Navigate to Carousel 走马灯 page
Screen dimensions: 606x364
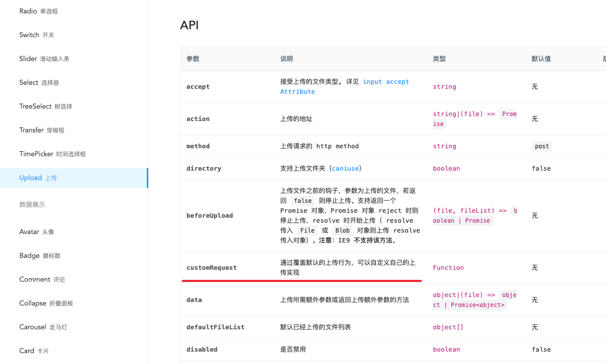point(74,327)
